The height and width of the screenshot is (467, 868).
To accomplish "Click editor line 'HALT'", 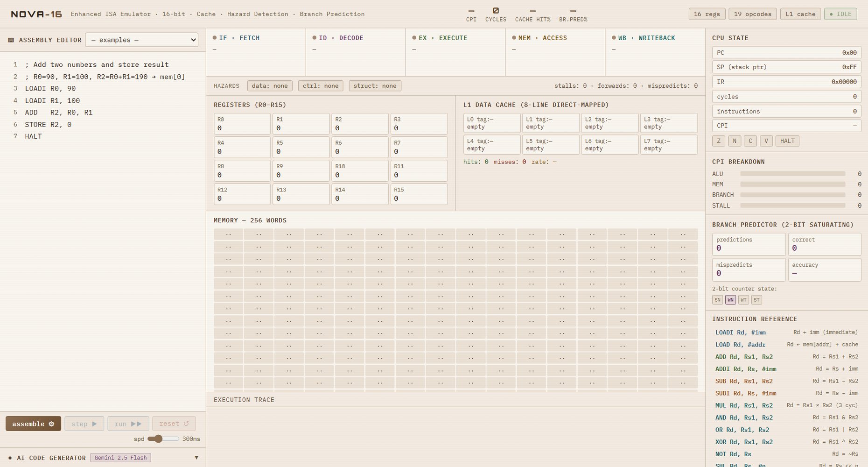I will pyautogui.click(x=34, y=136).
